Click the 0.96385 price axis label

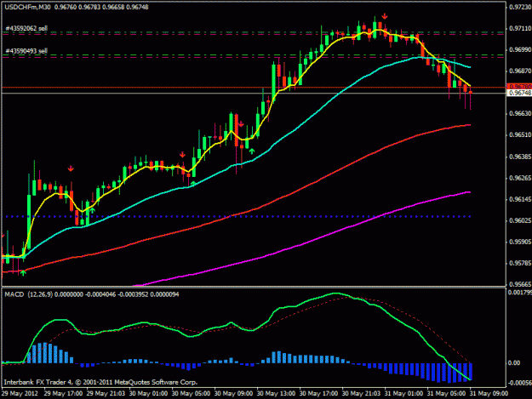click(520, 157)
